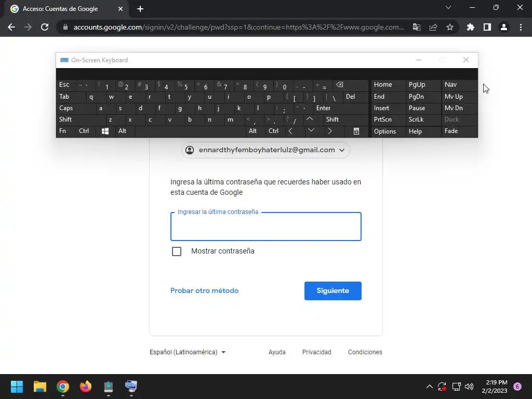
Task: Open the Condiciones link
Action: (x=365, y=352)
